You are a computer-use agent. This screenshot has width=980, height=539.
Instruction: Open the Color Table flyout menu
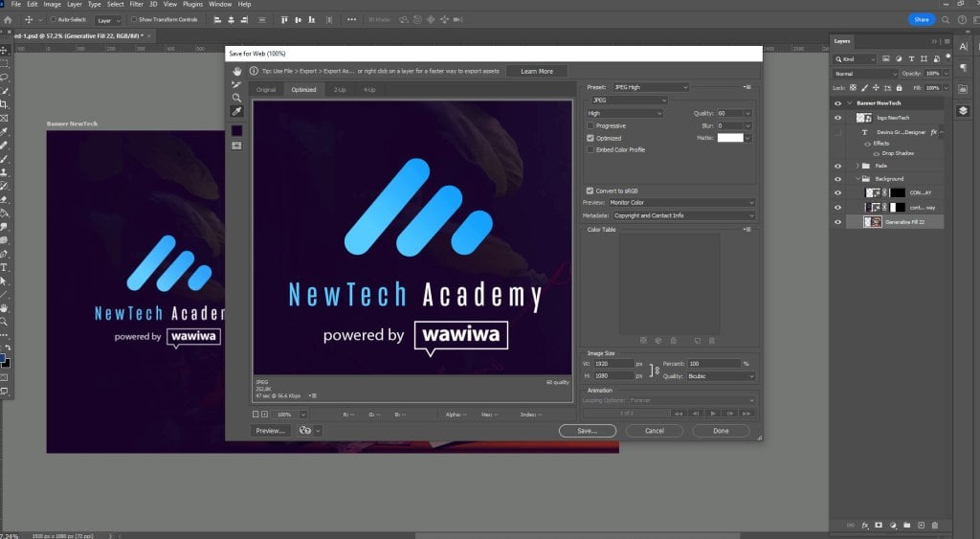point(747,230)
